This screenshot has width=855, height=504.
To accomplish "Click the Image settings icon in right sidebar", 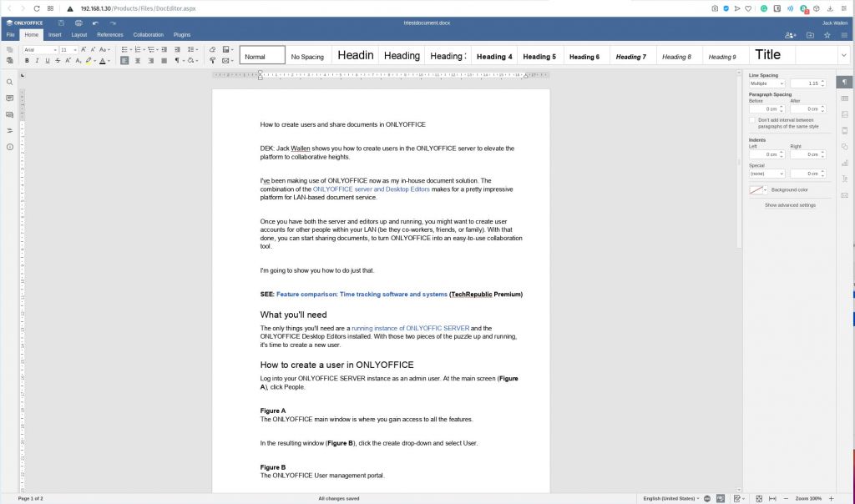I will pyautogui.click(x=846, y=113).
